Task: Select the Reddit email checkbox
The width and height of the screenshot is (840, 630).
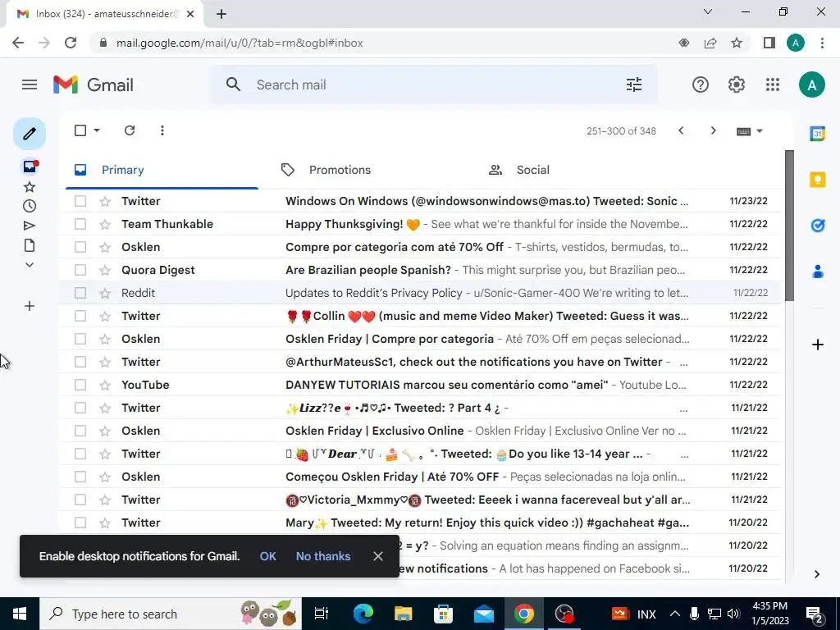Action: pyautogui.click(x=80, y=293)
